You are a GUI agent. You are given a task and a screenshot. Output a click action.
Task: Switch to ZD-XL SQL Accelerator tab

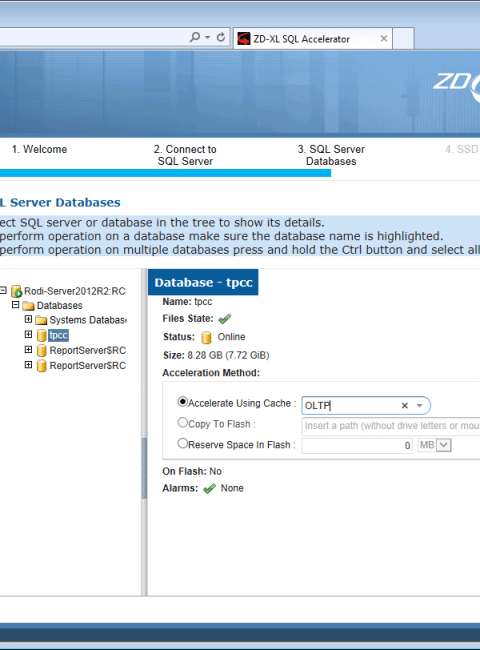tap(313, 39)
